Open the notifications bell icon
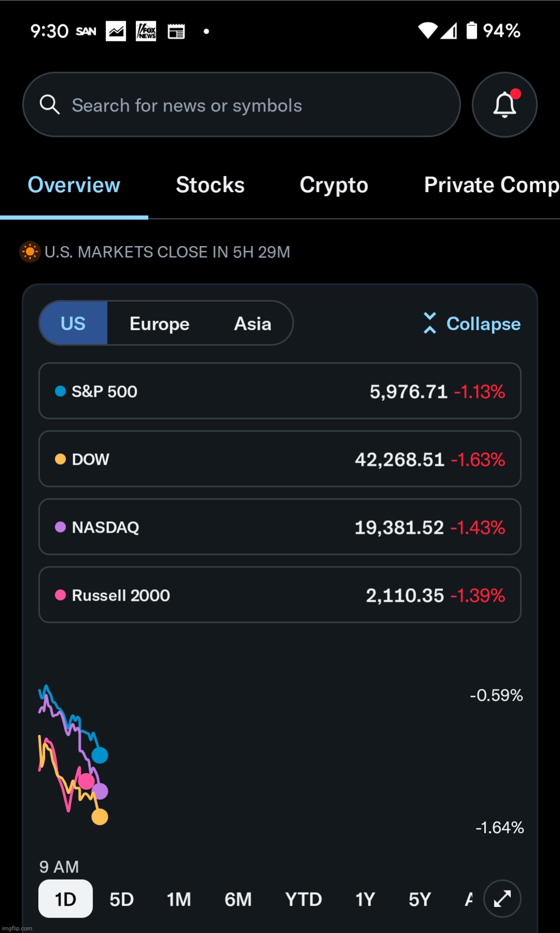This screenshot has height=933, width=560. click(504, 105)
